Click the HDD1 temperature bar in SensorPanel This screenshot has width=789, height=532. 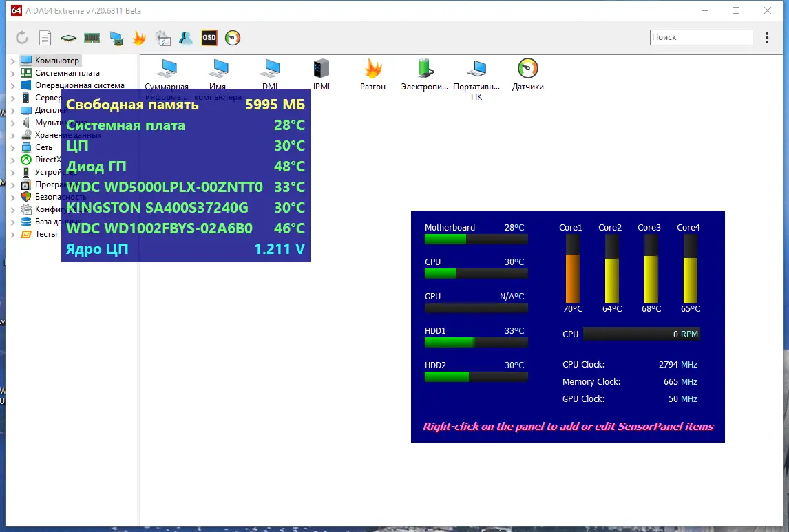(476, 343)
